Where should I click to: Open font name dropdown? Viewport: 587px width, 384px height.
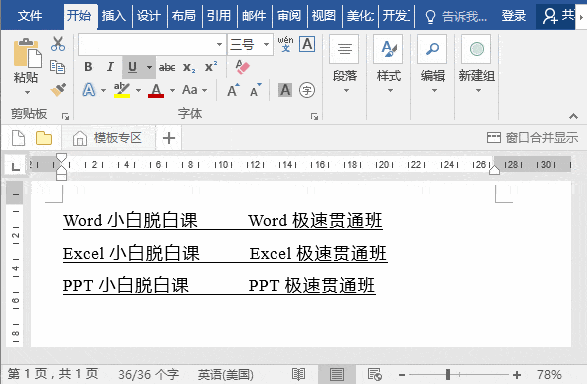[219, 45]
